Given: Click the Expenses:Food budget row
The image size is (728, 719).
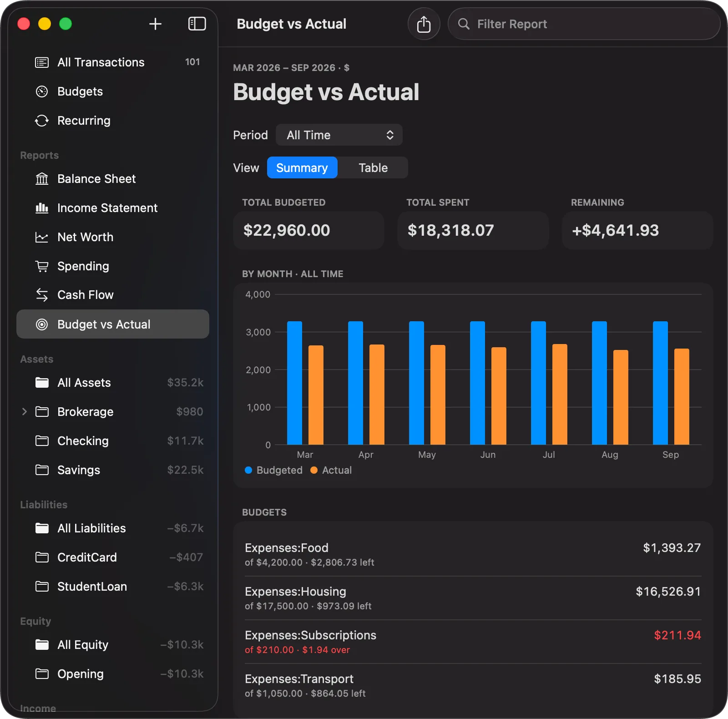Looking at the screenshot, I should pyautogui.click(x=473, y=555).
